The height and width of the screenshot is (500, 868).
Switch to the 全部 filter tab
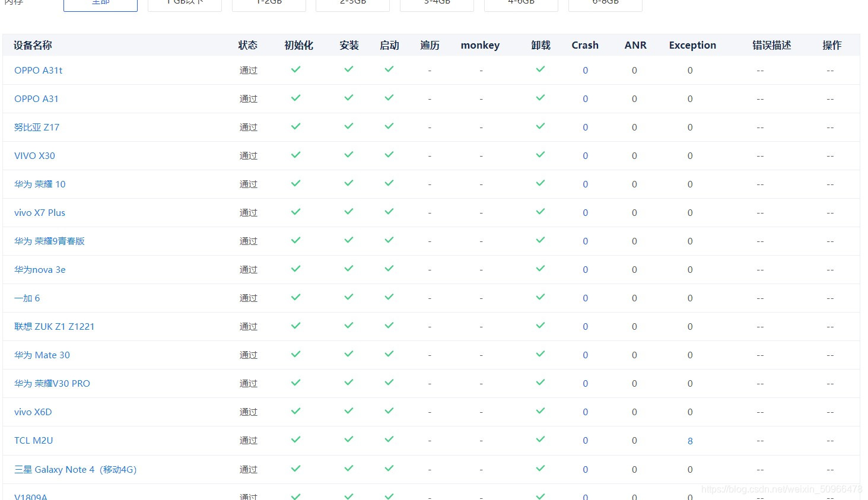[x=100, y=3]
